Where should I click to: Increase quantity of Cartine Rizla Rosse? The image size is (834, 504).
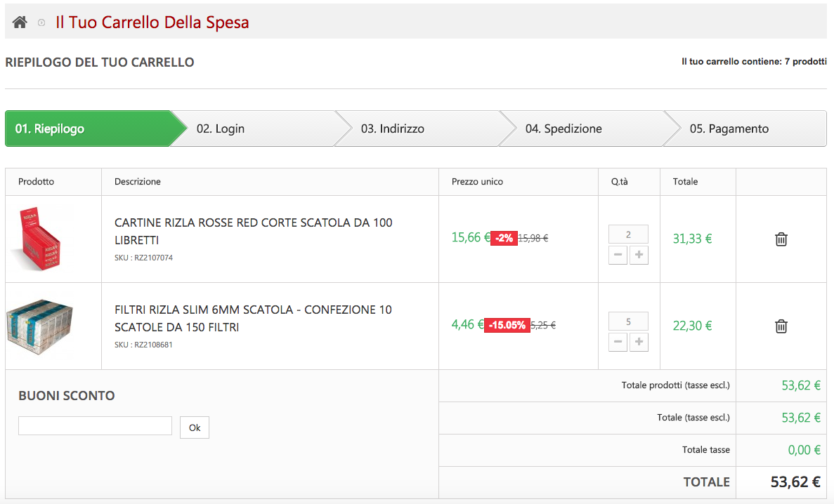click(639, 256)
